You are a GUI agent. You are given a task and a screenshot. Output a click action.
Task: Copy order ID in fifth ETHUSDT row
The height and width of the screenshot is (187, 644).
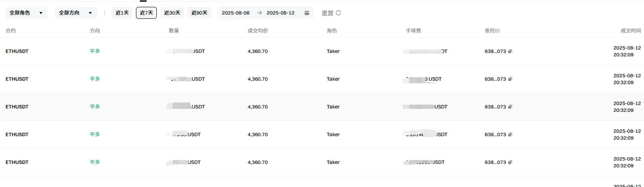pyautogui.click(x=510, y=162)
